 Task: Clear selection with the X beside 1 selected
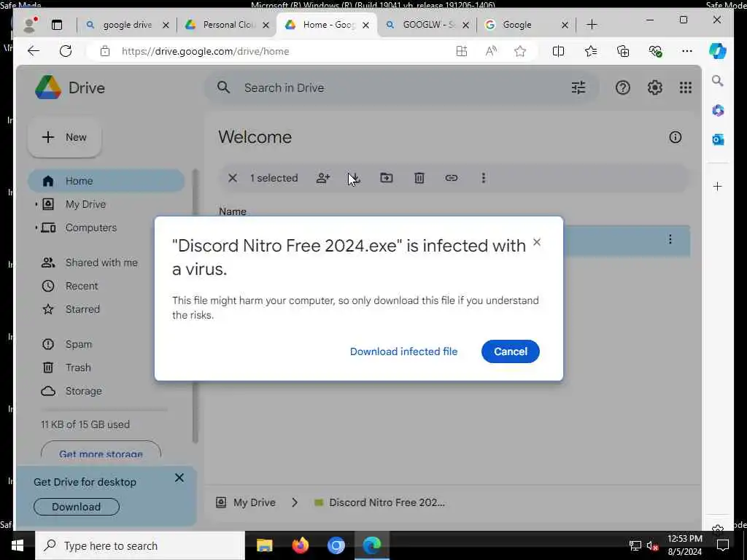(x=233, y=178)
